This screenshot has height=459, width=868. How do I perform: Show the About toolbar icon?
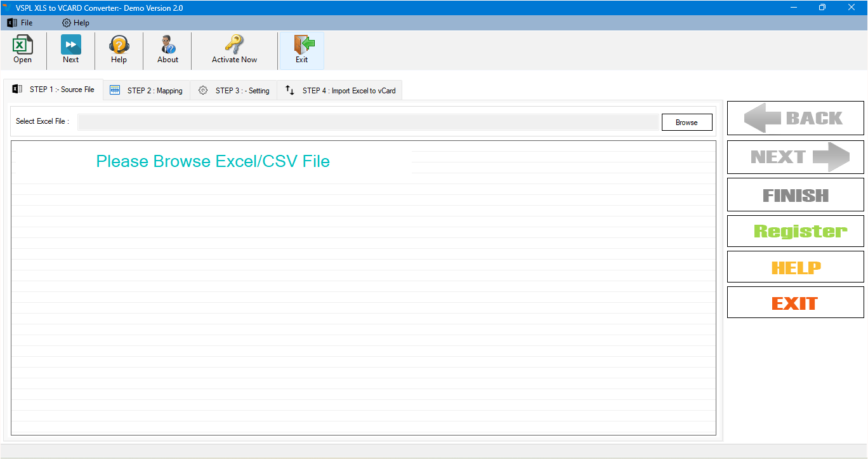168,50
